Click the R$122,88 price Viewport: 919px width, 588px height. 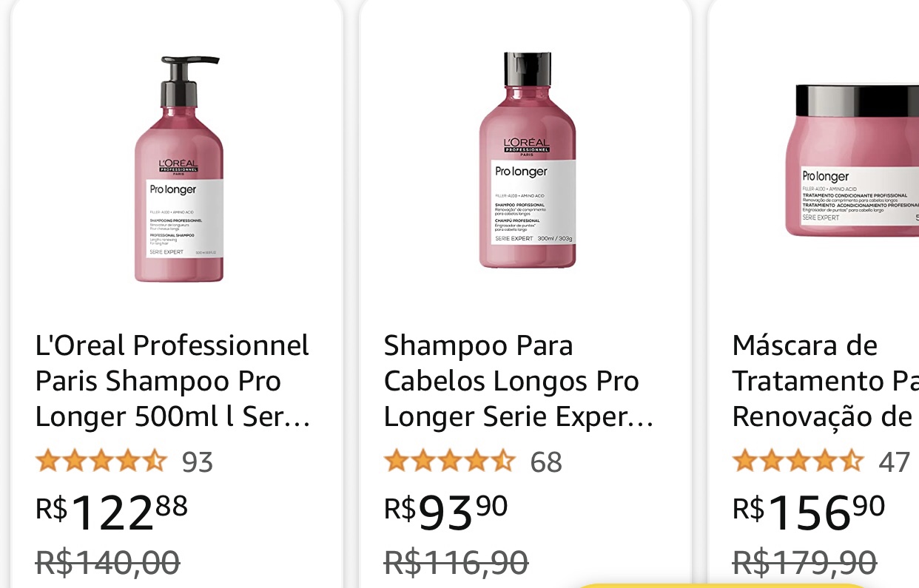tap(112, 511)
